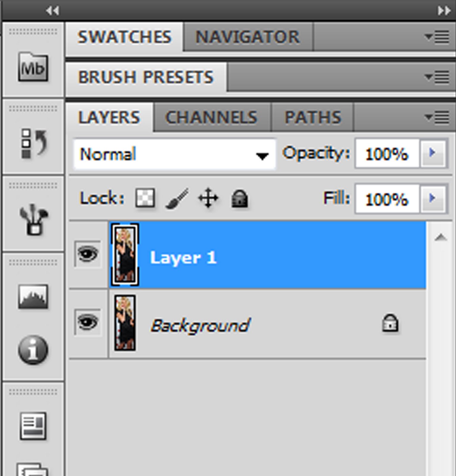Image resolution: width=456 pixels, height=476 pixels.
Task: Open the Tool Presets brushes icon
Action: click(33, 220)
